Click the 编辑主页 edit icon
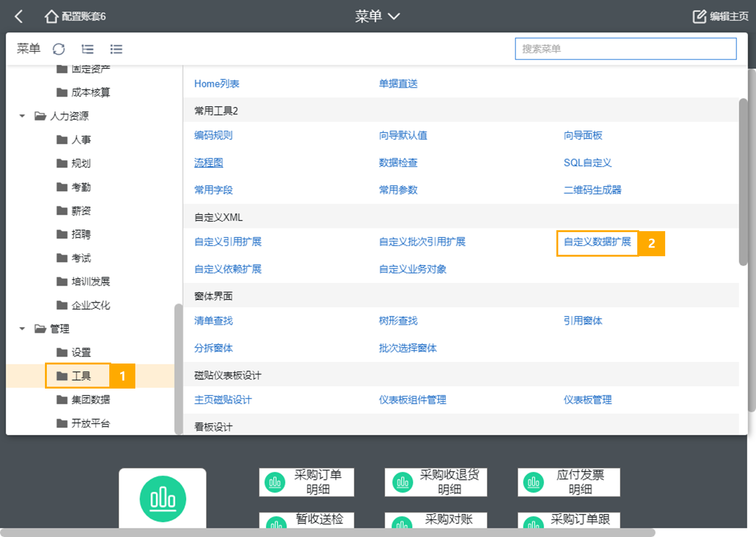Viewport: 756px width, 537px height. (699, 17)
